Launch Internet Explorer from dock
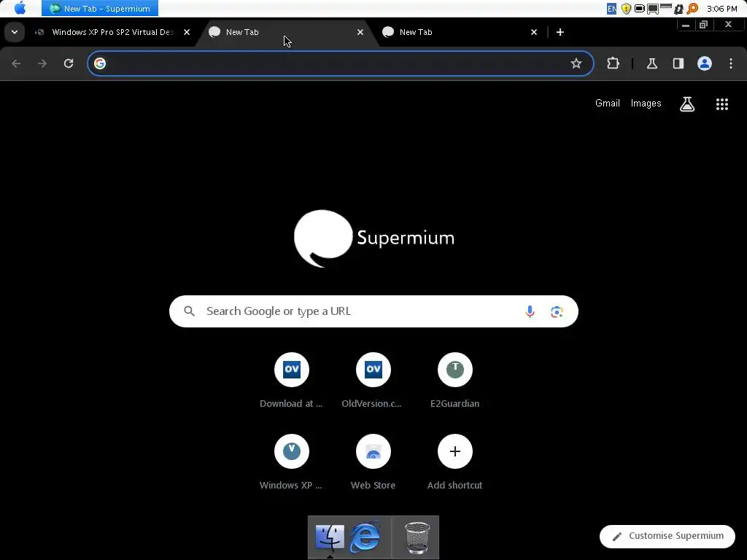 pyautogui.click(x=365, y=537)
